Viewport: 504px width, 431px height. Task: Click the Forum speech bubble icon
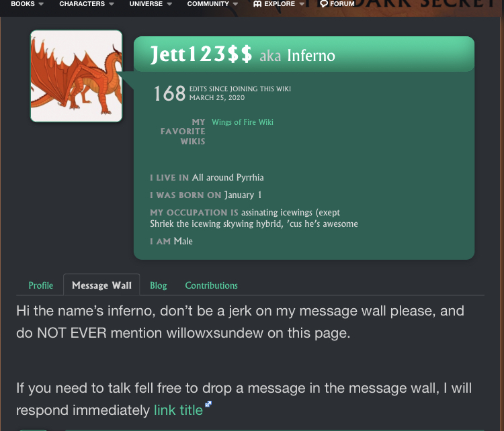tap(324, 4)
